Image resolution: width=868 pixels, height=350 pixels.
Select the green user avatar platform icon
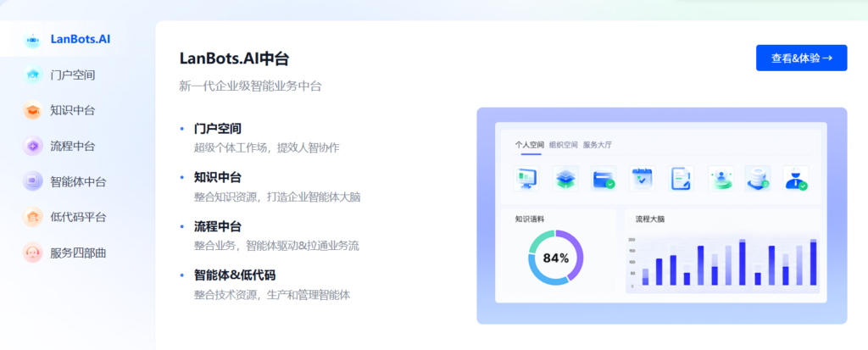coord(721,179)
